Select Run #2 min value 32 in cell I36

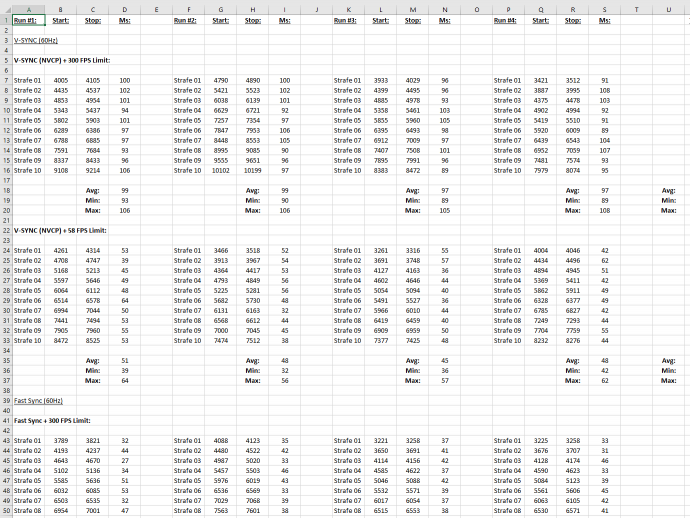pos(285,371)
